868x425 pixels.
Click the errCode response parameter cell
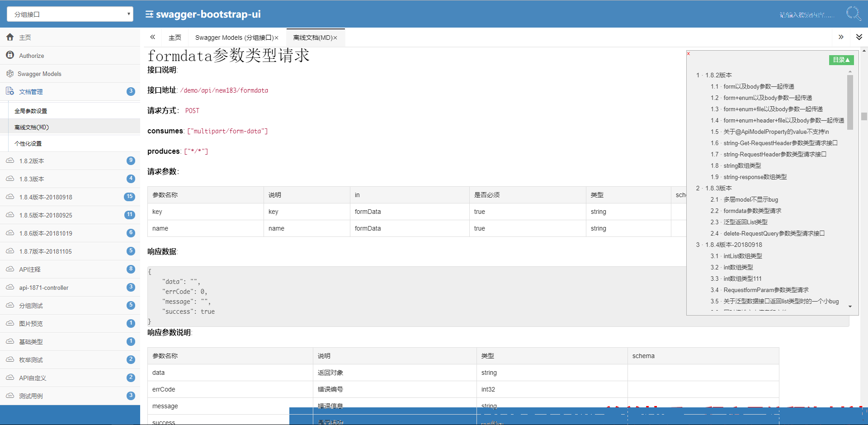click(230, 389)
